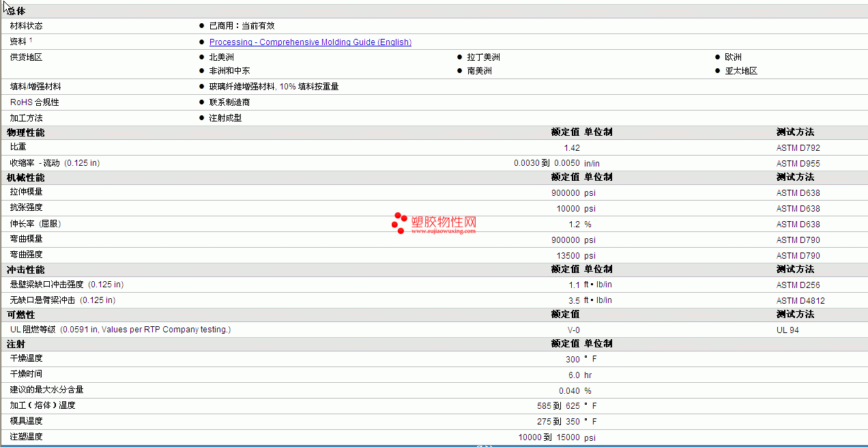Select the 比重 property label

click(18, 147)
